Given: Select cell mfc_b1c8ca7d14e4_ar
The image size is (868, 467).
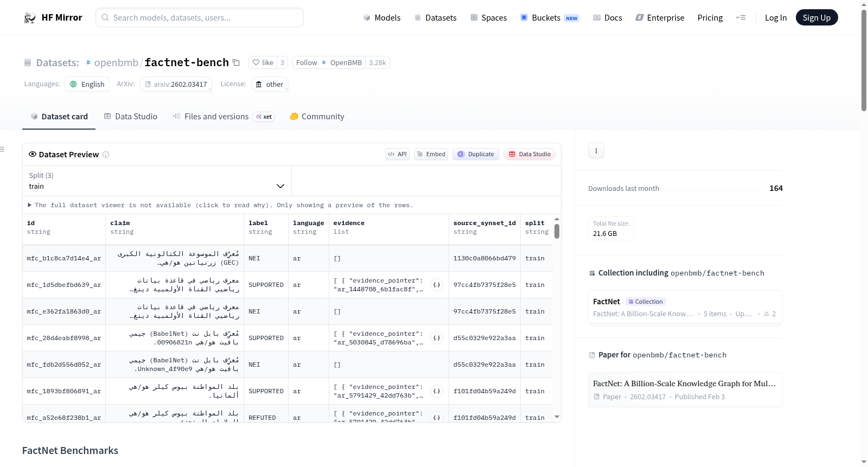Looking at the screenshot, I should [64, 258].
